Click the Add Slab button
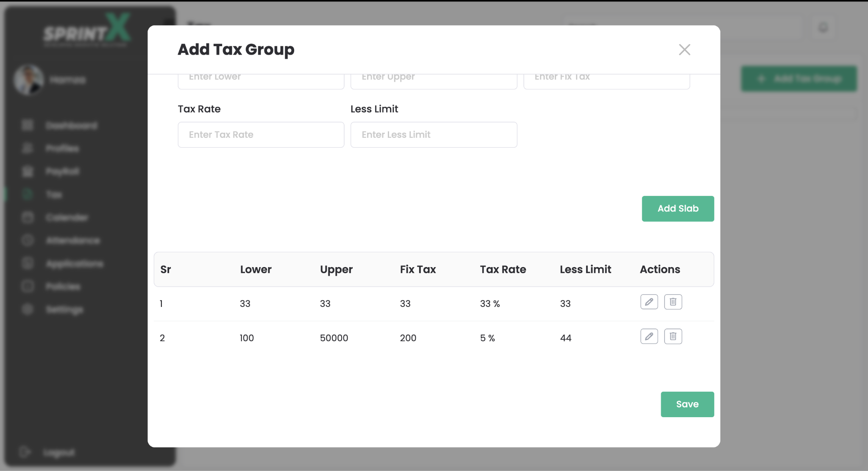Screen dimensions: 868x471 click(677, 209)
